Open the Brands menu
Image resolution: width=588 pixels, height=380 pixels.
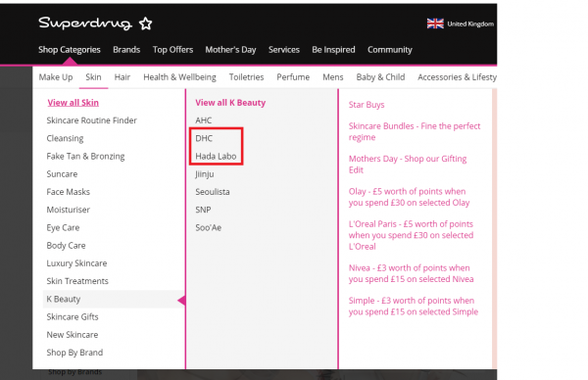click(x=126, y=50)
